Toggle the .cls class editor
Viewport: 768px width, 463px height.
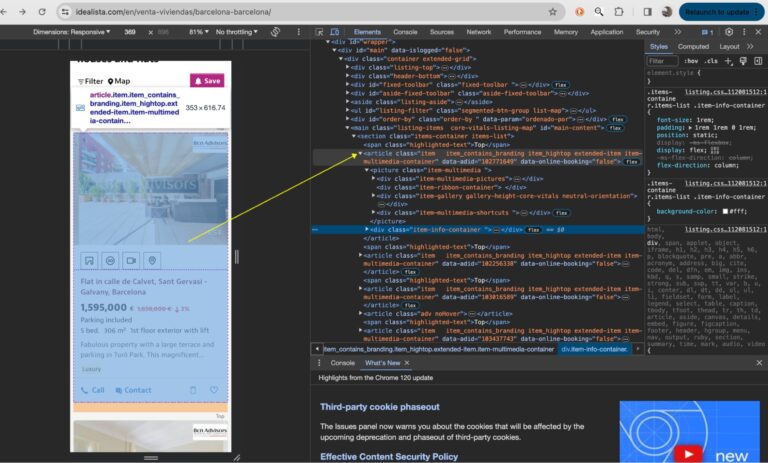tap(711, 61)
